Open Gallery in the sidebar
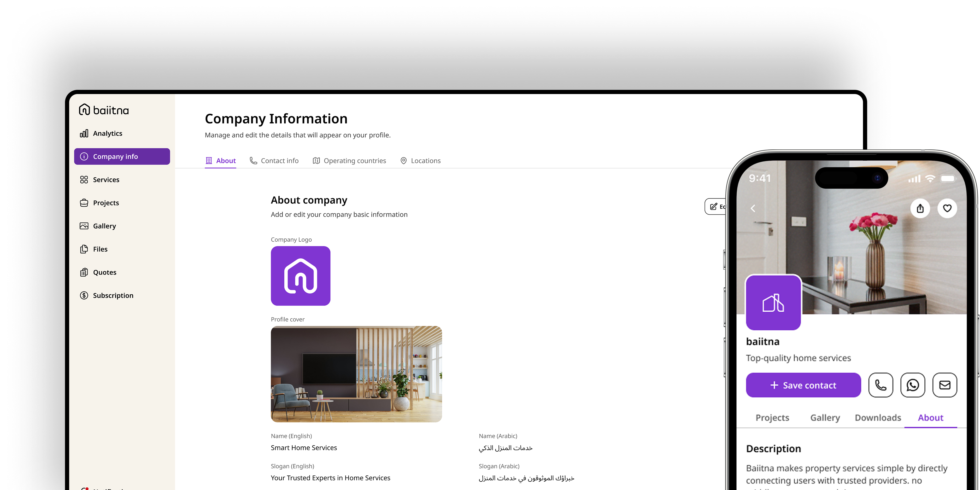Viewport: 980px width, 490px height. (x=122, y=226)
